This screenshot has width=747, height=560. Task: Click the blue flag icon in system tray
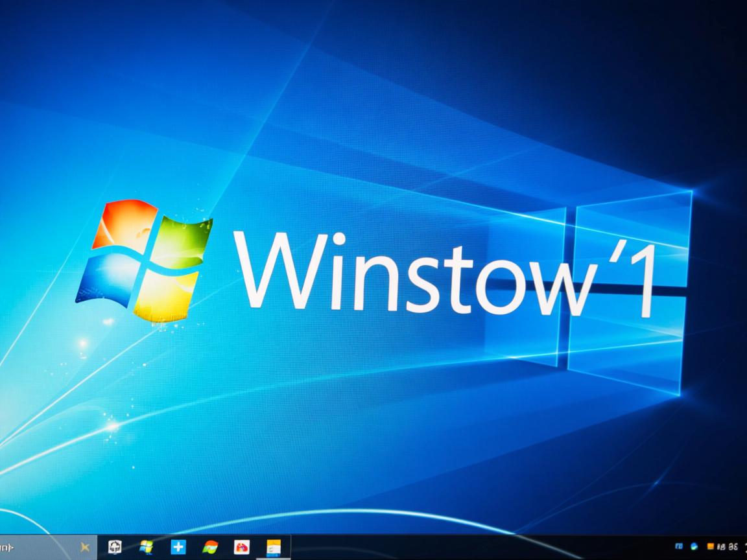click(x=679, y=546)
